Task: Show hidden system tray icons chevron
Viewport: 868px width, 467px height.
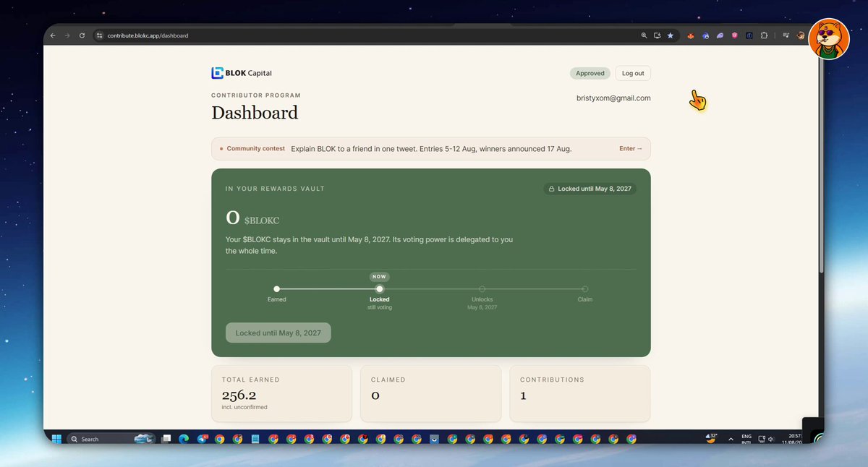Action: click(x=730, y=439)
